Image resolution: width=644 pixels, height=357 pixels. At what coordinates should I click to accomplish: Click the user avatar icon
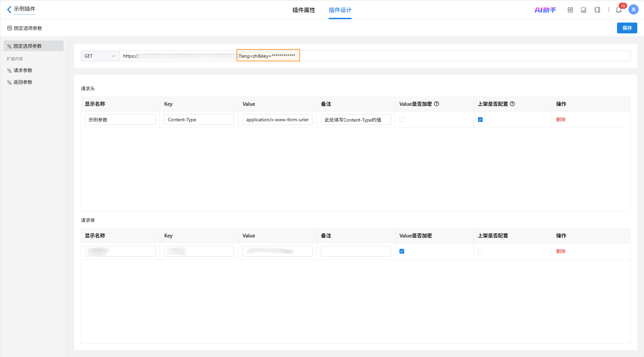633,10
